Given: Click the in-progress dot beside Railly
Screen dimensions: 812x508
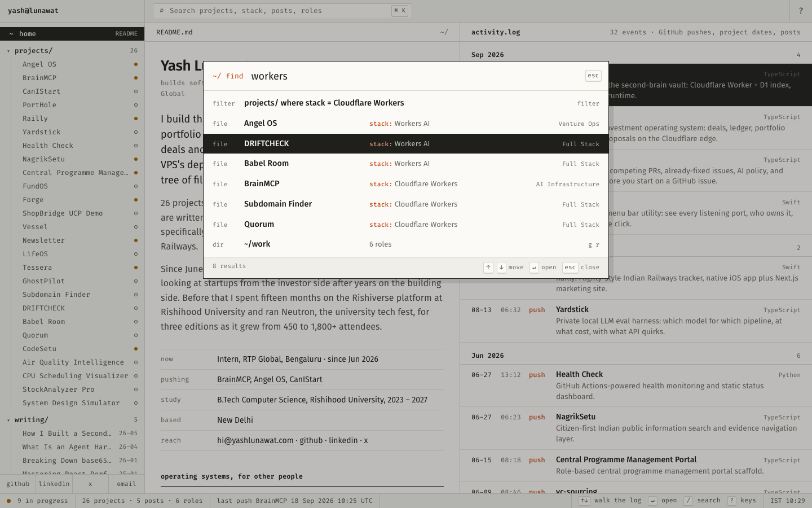Looking at the screenshot, I should (136, 119).
